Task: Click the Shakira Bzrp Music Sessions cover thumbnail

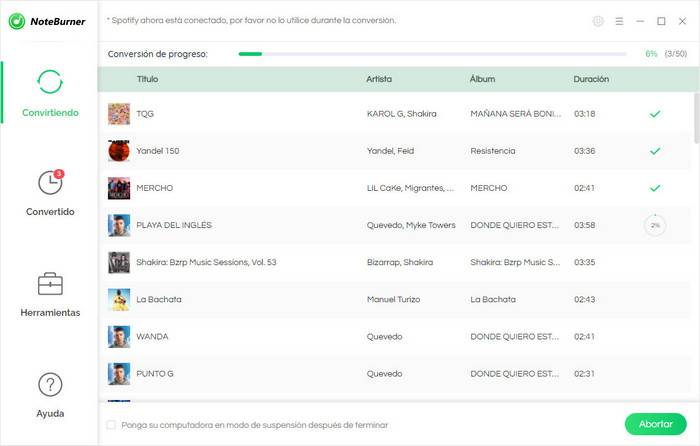Action: 119,262
